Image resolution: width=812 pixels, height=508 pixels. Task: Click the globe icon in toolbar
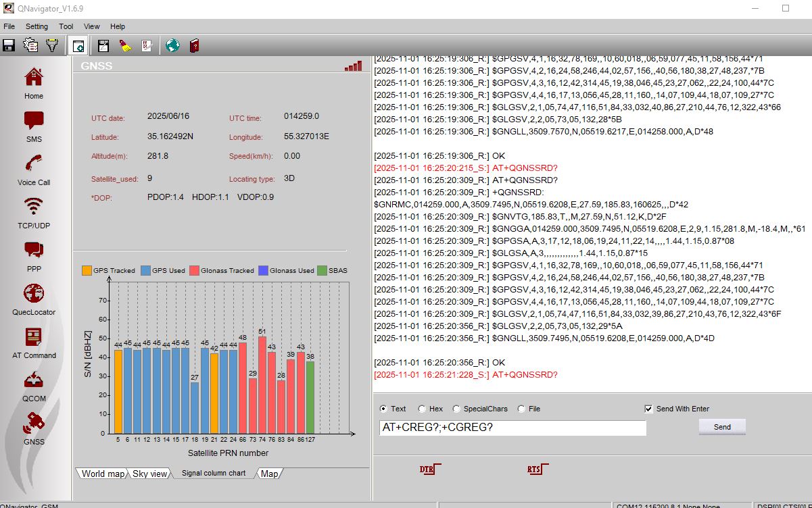pyautogui.click(x=172, y=45)
